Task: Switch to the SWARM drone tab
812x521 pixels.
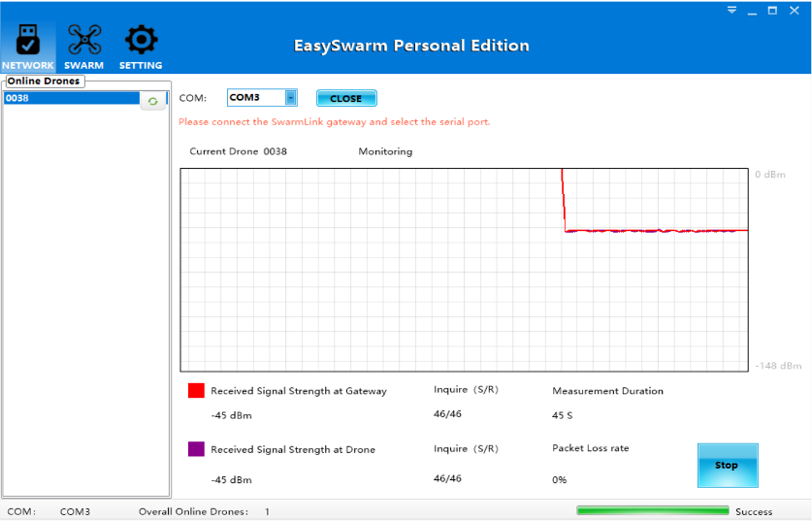Action: click(x=83, y=47)
